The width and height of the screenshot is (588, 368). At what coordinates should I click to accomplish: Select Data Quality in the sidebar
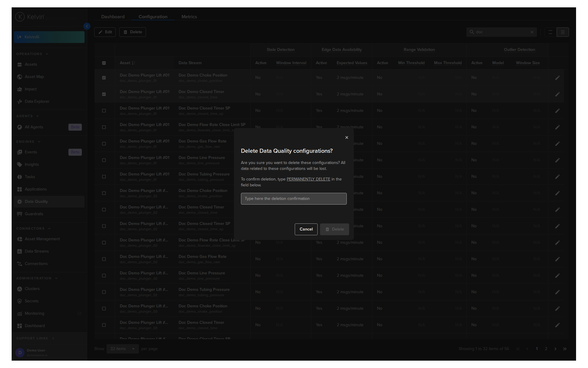[x=49, y=201]
